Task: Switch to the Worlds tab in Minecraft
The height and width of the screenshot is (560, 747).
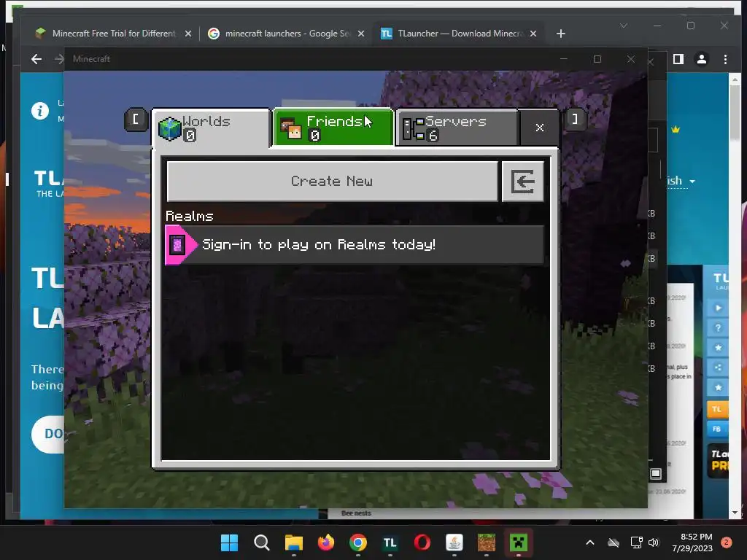Action: click(x=211, y=128)
